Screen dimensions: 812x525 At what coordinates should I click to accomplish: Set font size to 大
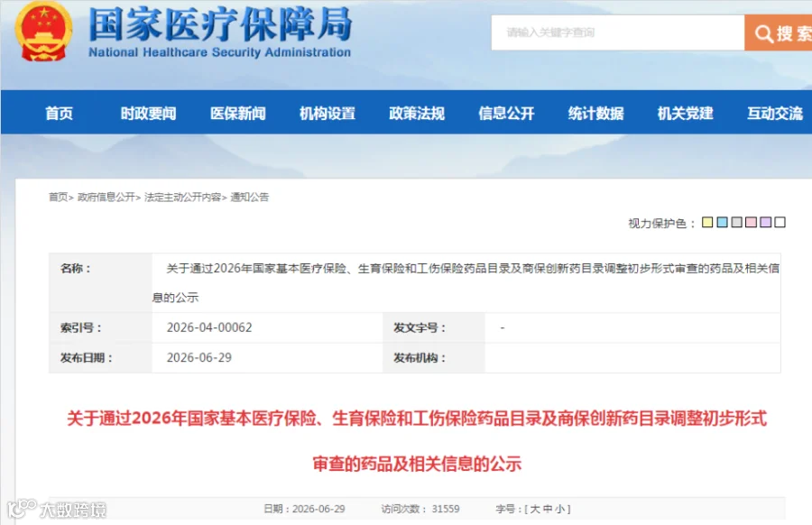pyautogui.click(x=535, y=509)
